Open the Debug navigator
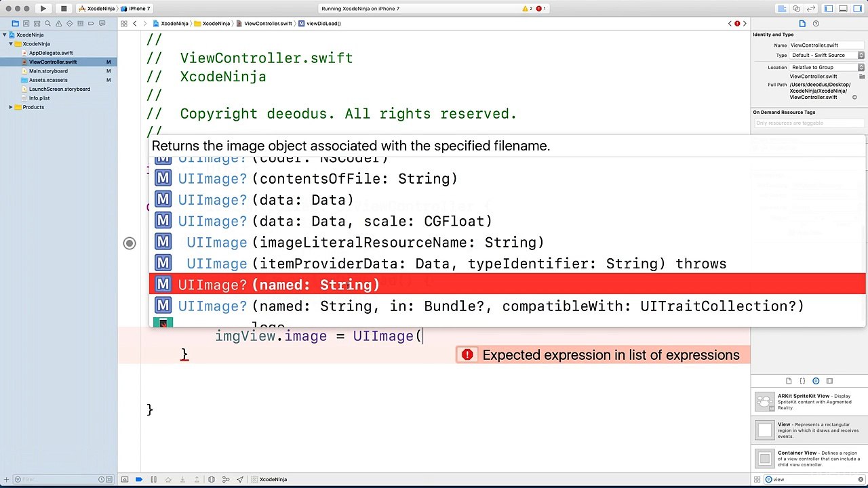 [79, 24]
